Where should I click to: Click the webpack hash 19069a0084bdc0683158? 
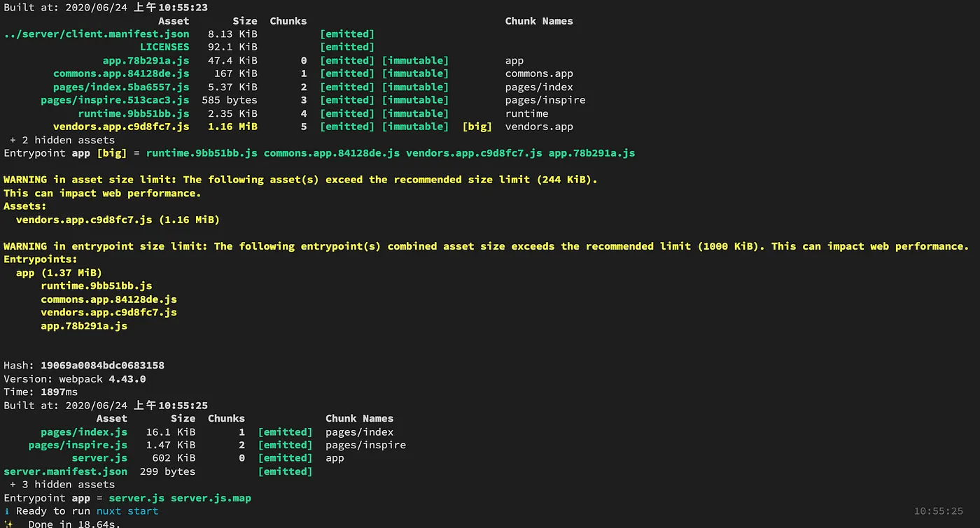[102, 366]
